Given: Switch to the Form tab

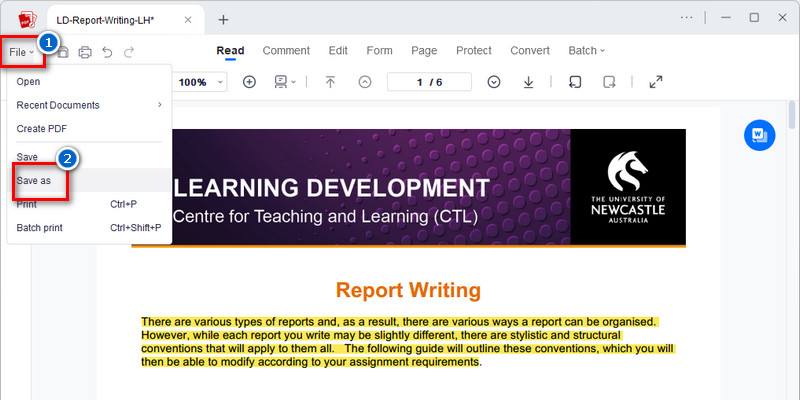Looking at the screenshot, I should (x=379, y=51).
